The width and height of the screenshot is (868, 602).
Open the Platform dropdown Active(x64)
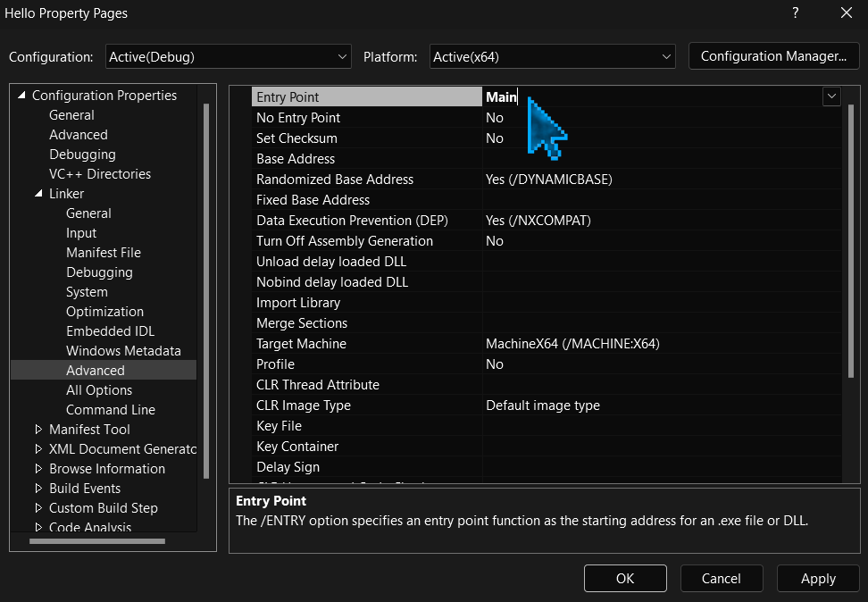(552, 56)
